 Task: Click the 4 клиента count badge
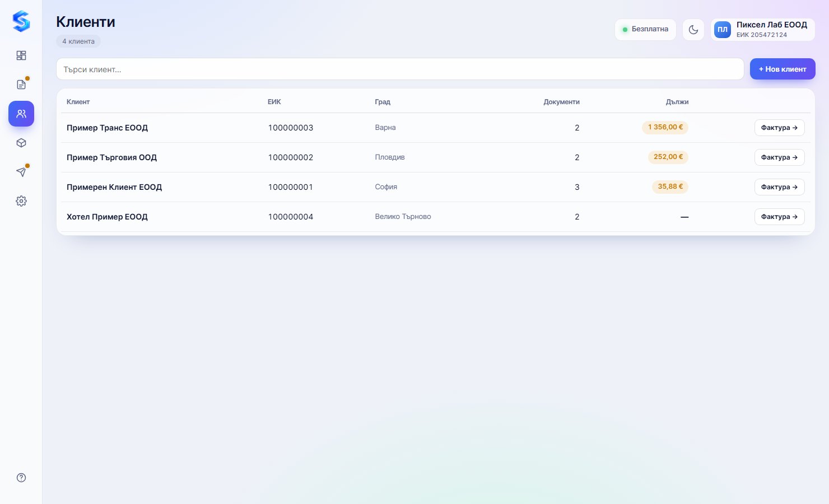78,41
